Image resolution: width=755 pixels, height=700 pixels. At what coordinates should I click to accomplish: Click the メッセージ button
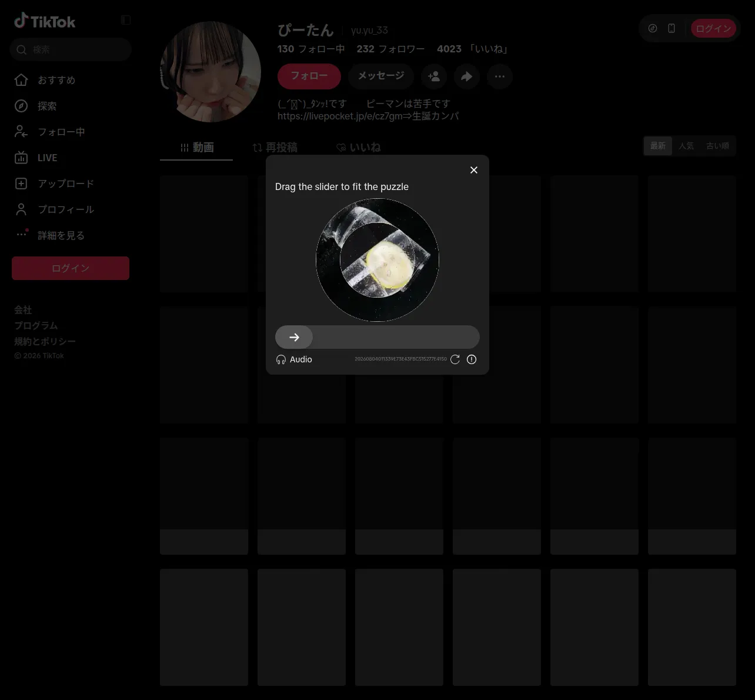(381, 76)
